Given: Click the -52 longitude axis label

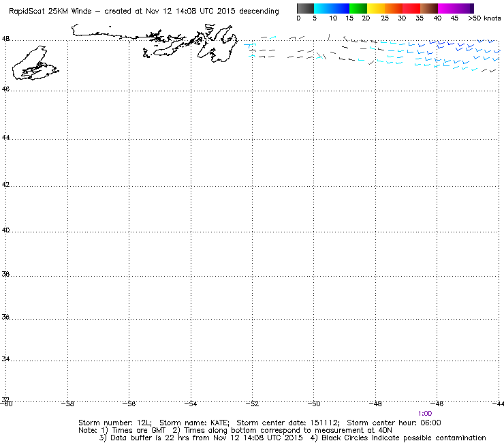Looking at the screenshot, I should click(x=252, y=403).
